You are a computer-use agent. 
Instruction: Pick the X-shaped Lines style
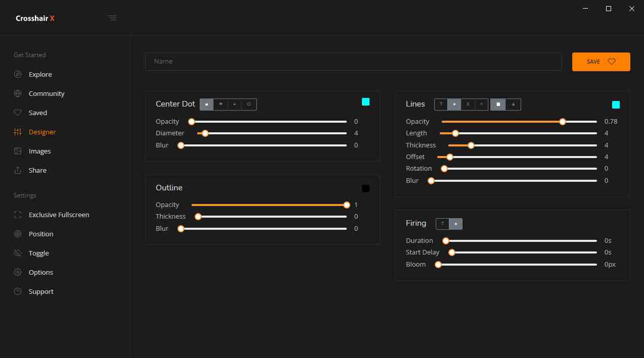468,105
